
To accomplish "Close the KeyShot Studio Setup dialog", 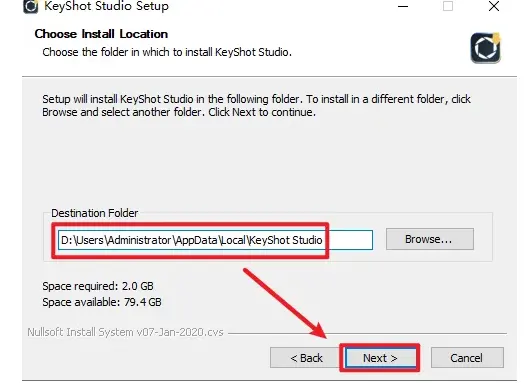I will (494, 6).
